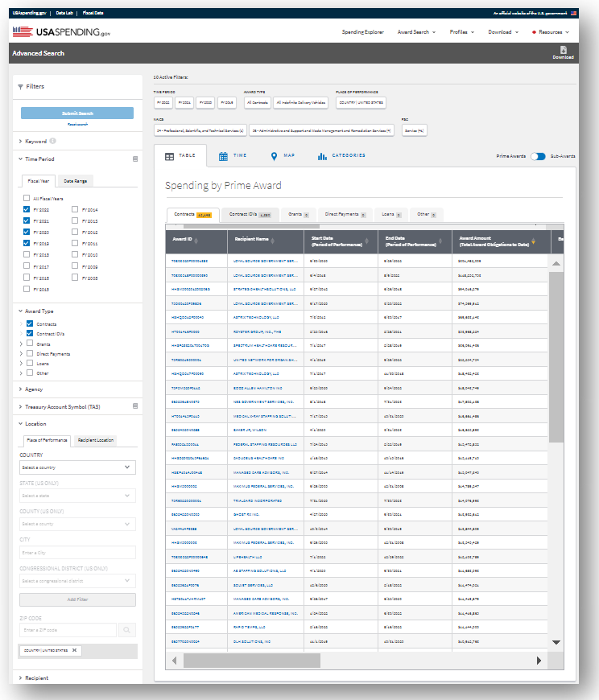Open the Select a country dropdown
The width and height of the screenshot is (599, 700).
[78, 467]
